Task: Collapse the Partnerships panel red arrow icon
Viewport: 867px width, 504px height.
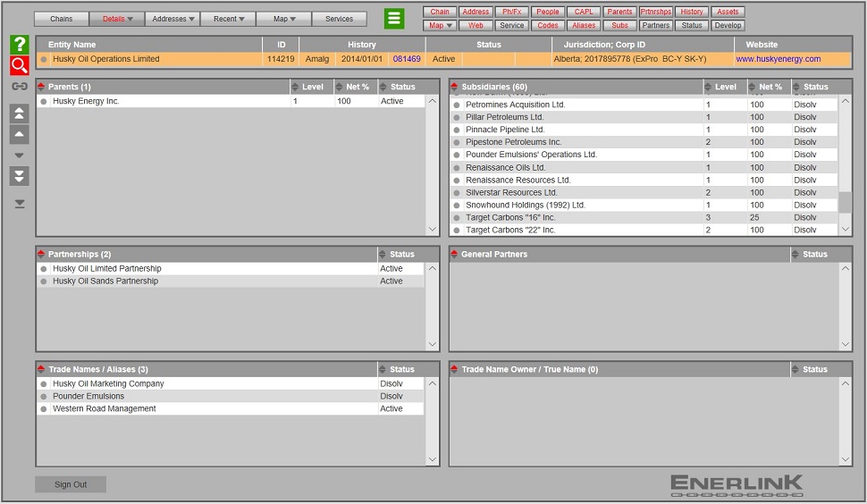Action: (x=41, y=254)
